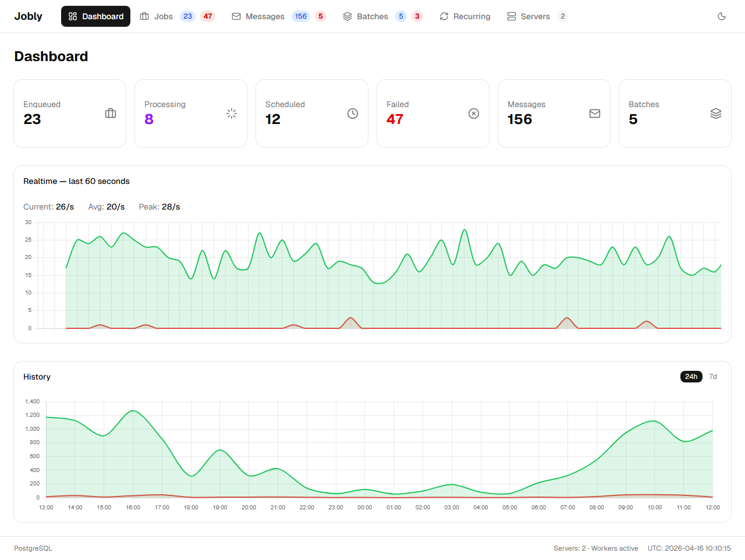Click the envelope icon in the Messages card
The width and height of the screenshot is (745, 560).
tap(595, 114)
